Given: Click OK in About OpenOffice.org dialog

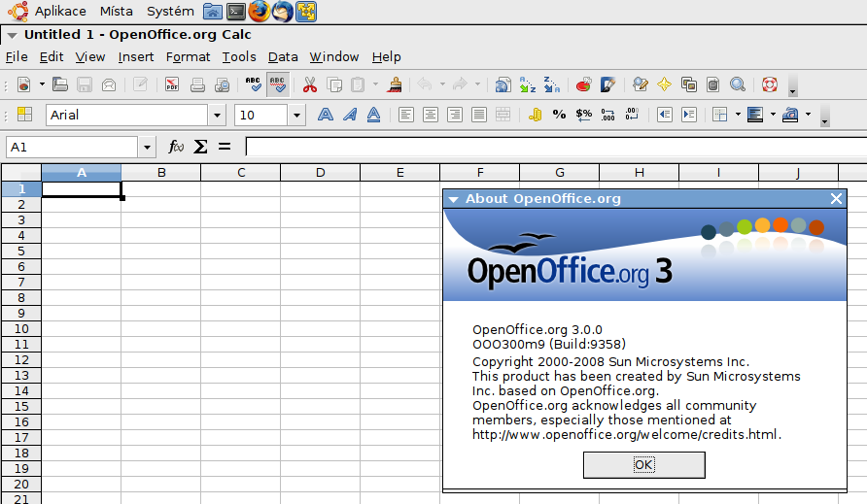Looking at the screenshot, I should coord(643,465).
